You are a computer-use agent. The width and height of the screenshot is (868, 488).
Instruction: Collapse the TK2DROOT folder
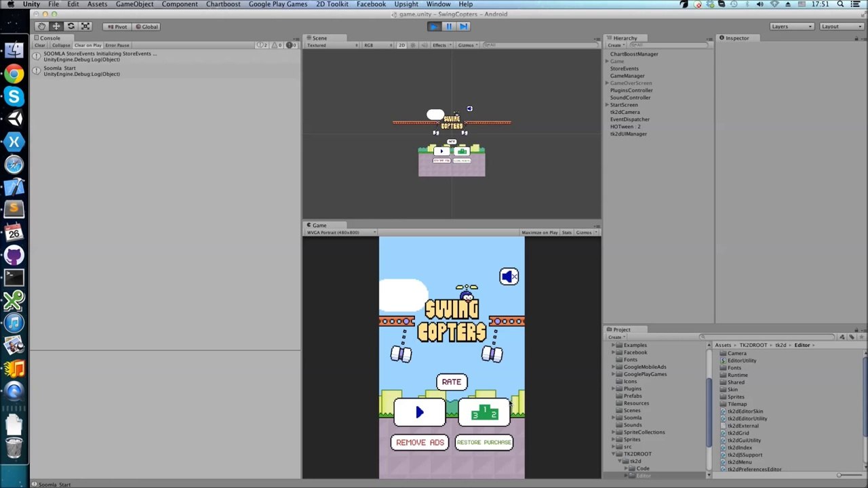click(614, 454)
